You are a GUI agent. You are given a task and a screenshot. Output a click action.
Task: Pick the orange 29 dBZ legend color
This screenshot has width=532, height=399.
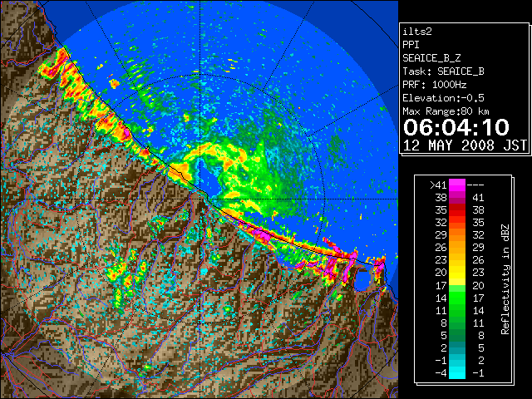point(457,234)
